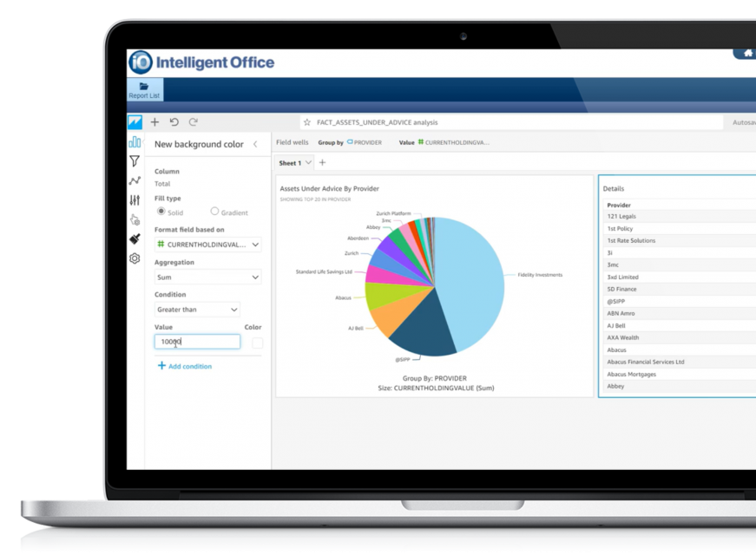Viewport: 756px width, 555px height.
Task: Open the Parameters sliders icon in sidebar
Action: click(135, 200)
